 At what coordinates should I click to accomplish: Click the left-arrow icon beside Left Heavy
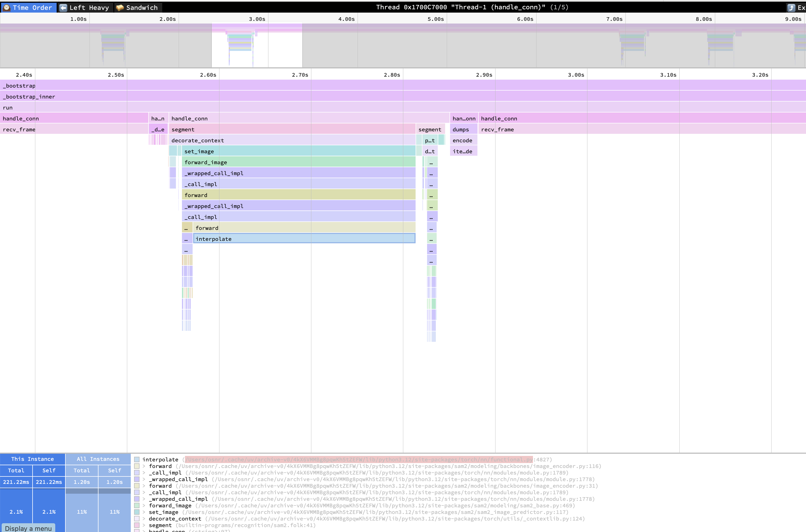point(63,7)
